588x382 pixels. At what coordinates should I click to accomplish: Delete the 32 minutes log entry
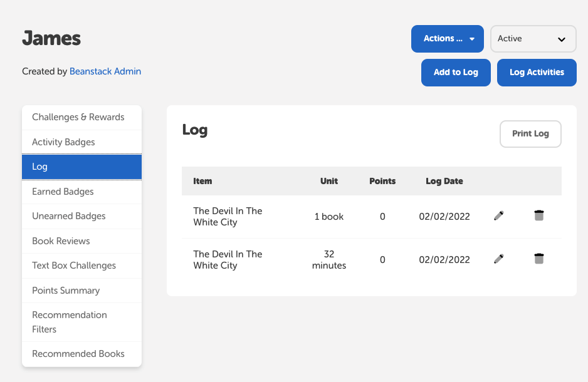(539, 259)
